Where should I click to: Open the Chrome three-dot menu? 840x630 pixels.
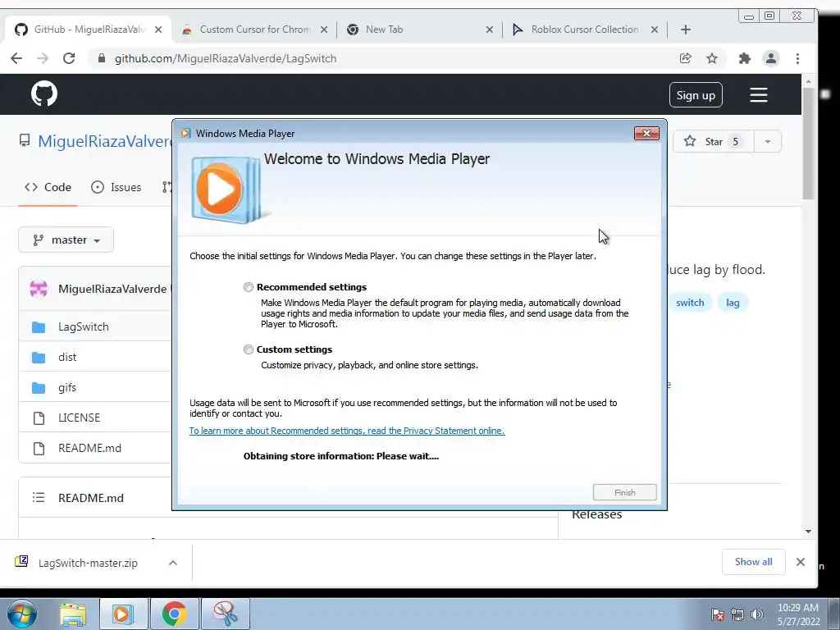[x=797, y=58]
